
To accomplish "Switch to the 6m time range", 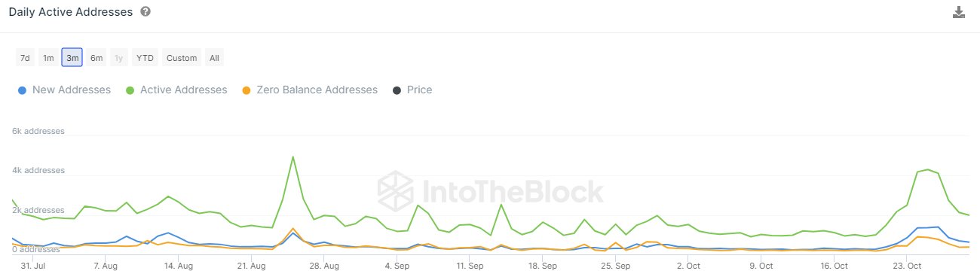I will click(x=96, y=58).
